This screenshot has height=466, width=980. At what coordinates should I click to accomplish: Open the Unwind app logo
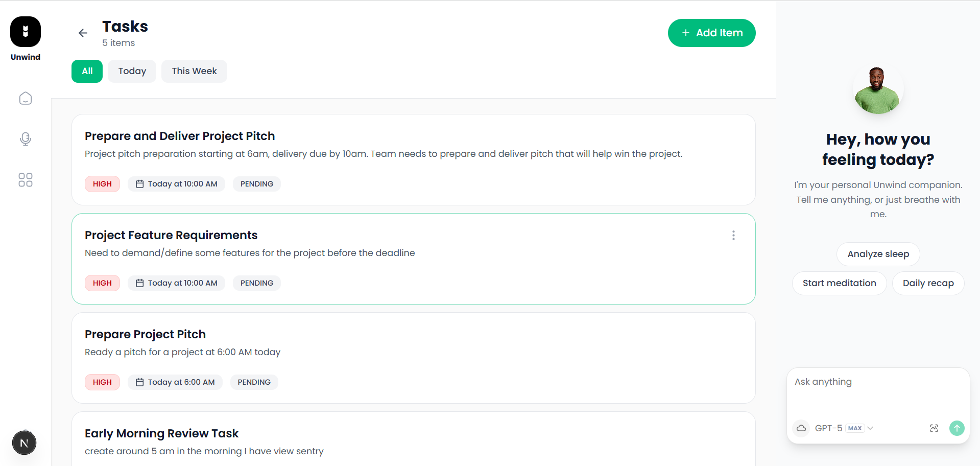(x=26, y=32)
